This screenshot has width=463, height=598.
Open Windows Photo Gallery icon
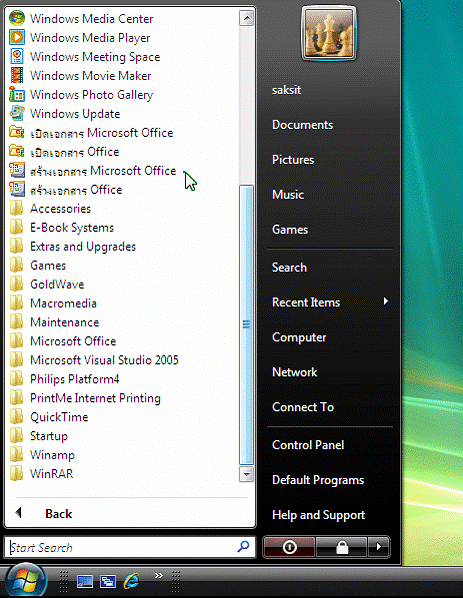tap(17, 94)
